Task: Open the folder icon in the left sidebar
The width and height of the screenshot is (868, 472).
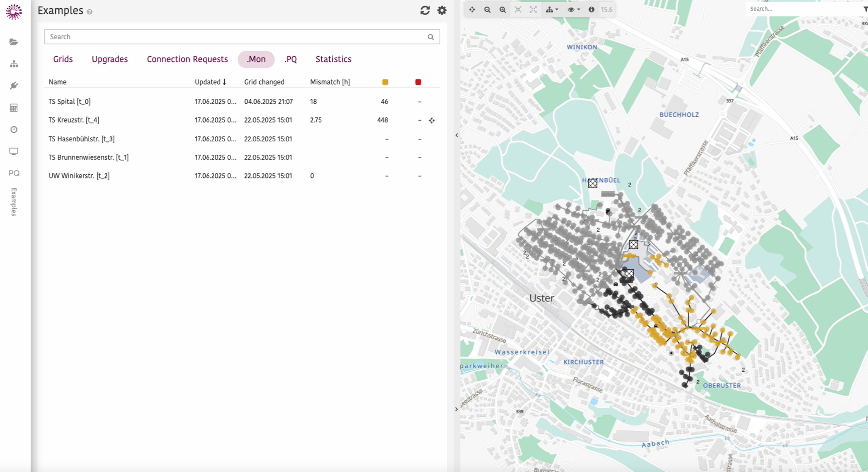Action: coord(14,42)
